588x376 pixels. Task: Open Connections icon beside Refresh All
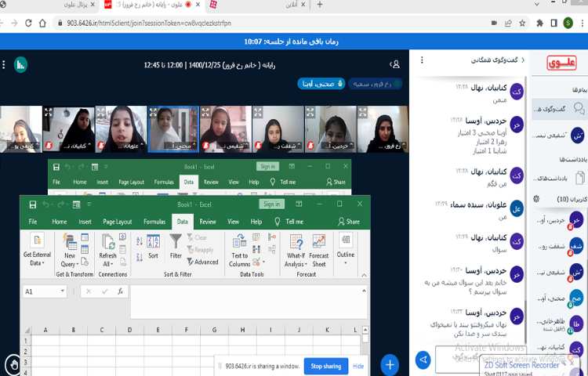coord(122,237)
